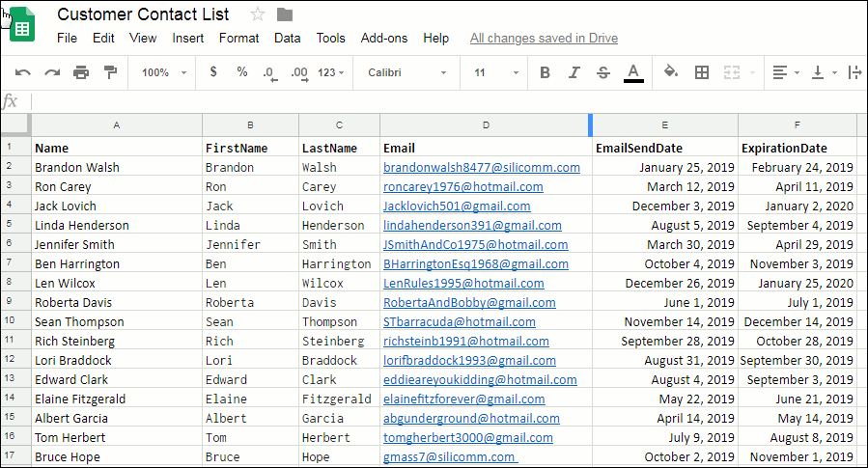Select the Paint format roller tool
The height and width of the screenshot is (468, 868).
click(x=110, y=72)
